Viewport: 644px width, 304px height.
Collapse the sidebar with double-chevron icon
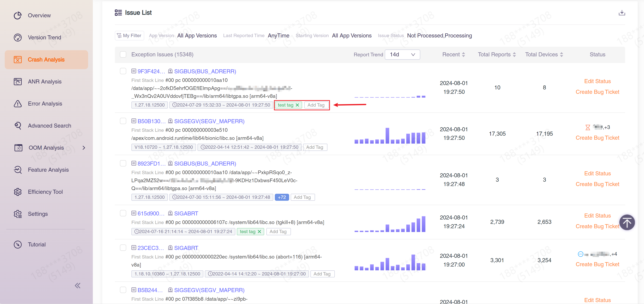point(77,285)
